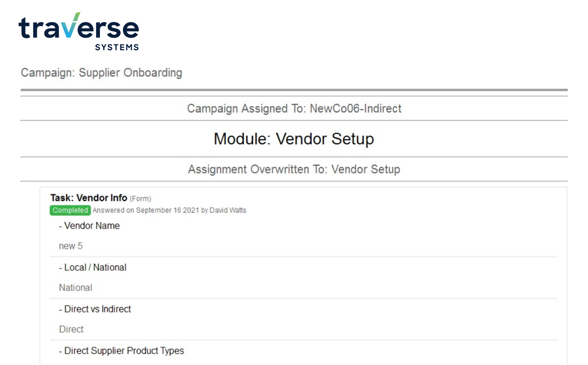Click the Module: Vendor Setup title
Screen dimensions: 588x365
[294, 139]
